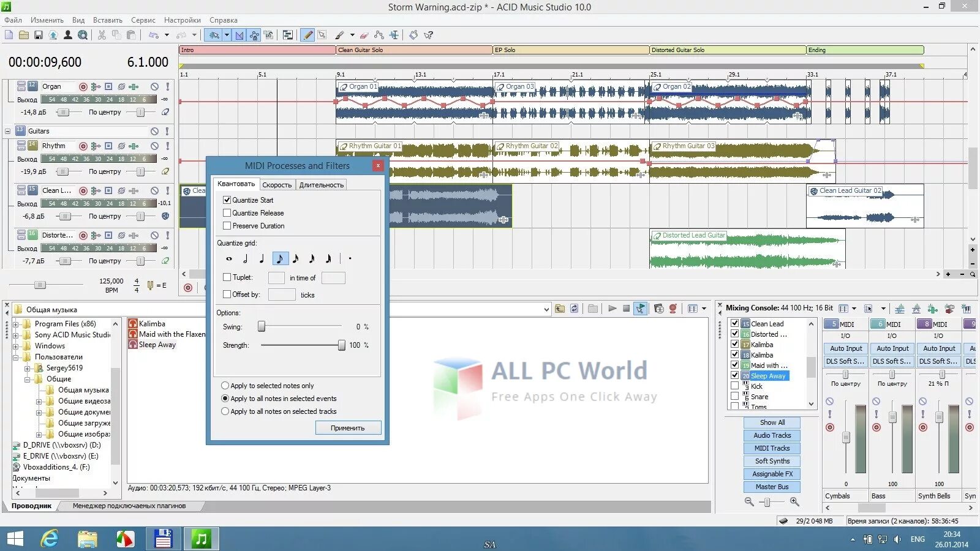This screenshot has width=980, height=551.
Task: Toggle Auto Preview in the Explorer toolbar
Action: [x=640, y=309]
